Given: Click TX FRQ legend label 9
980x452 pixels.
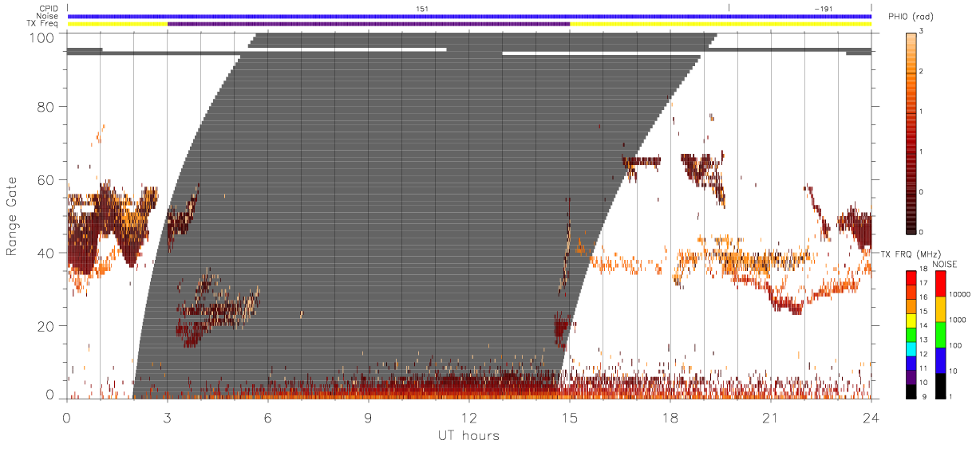Looking at the screenshot, I should coord(923,397).
